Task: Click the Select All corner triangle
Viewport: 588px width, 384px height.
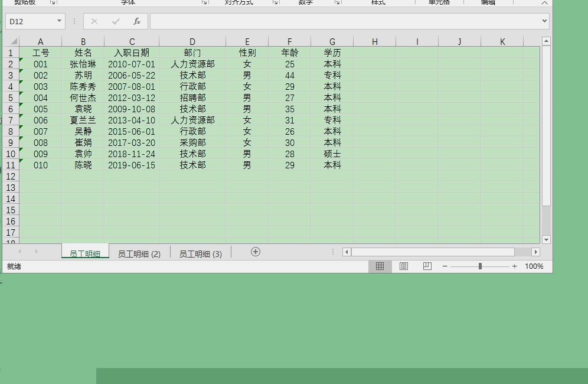Action: [x=13, y=41]
